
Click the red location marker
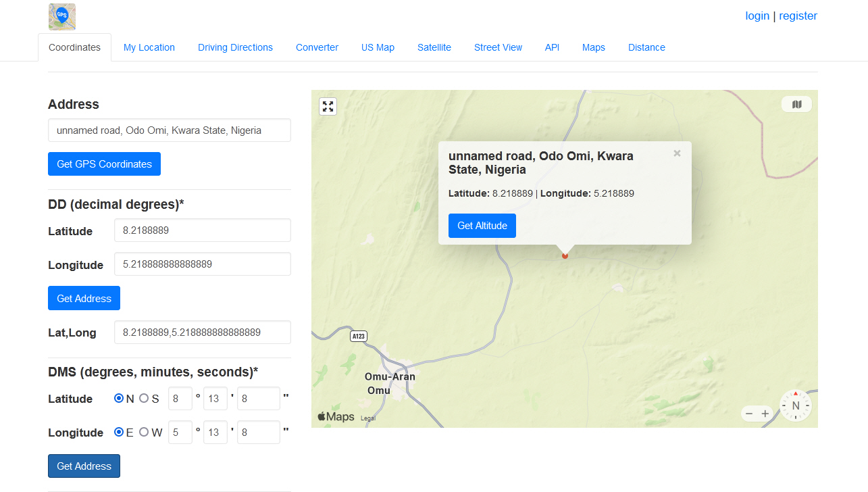[x=565, y=255]
